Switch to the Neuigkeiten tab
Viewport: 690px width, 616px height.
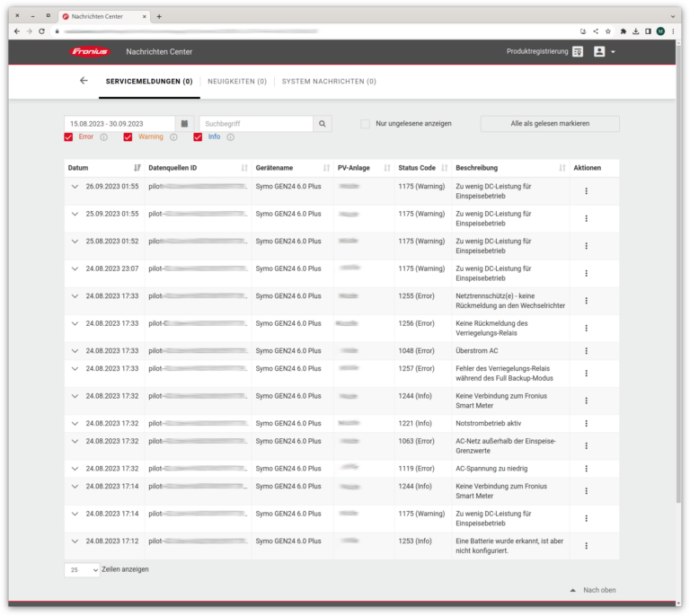236,82
